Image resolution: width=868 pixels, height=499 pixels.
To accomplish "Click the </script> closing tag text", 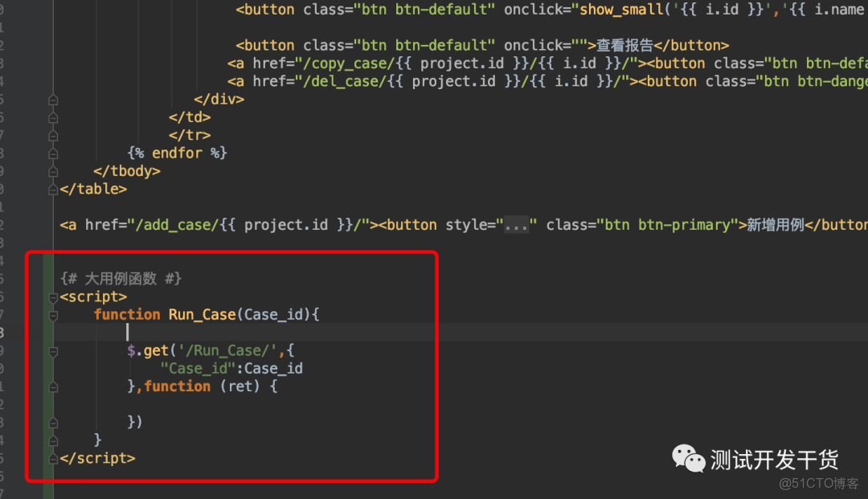I will pos(97,459).
